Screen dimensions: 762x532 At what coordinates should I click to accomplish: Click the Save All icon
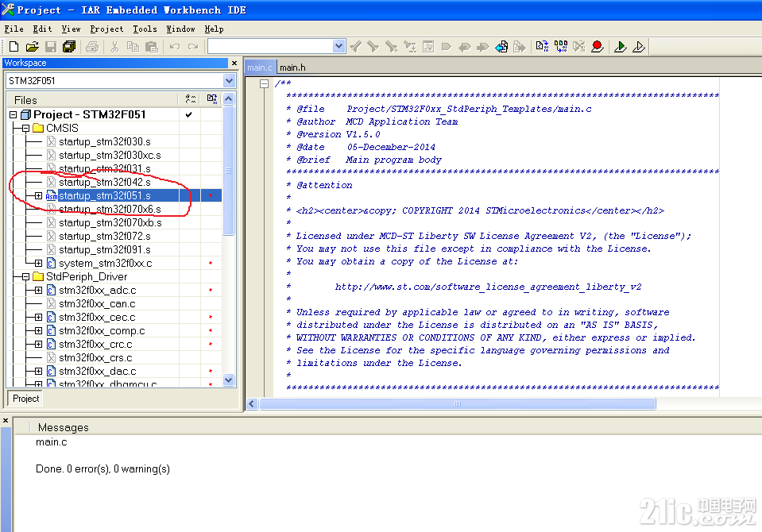click(x=69, y=47)
